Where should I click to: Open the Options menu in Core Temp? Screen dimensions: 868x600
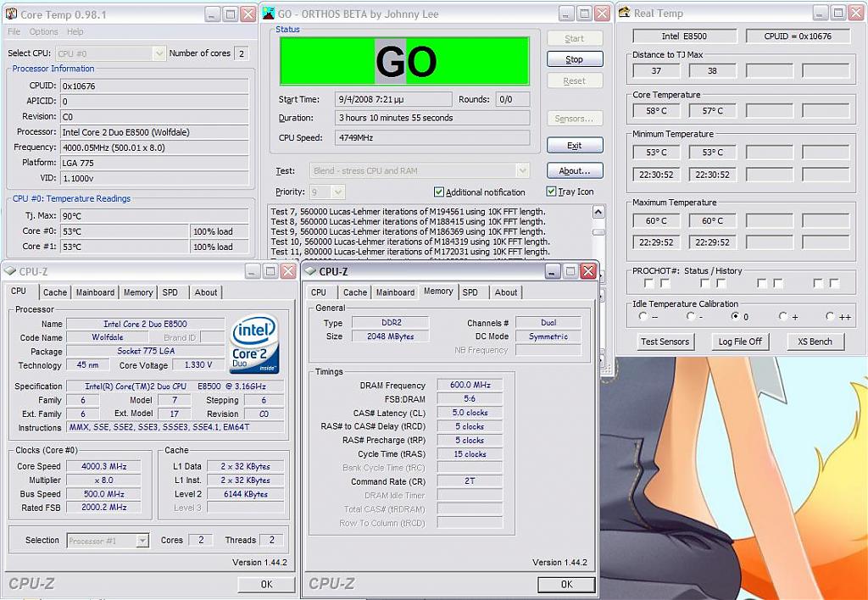pos(44,32)
